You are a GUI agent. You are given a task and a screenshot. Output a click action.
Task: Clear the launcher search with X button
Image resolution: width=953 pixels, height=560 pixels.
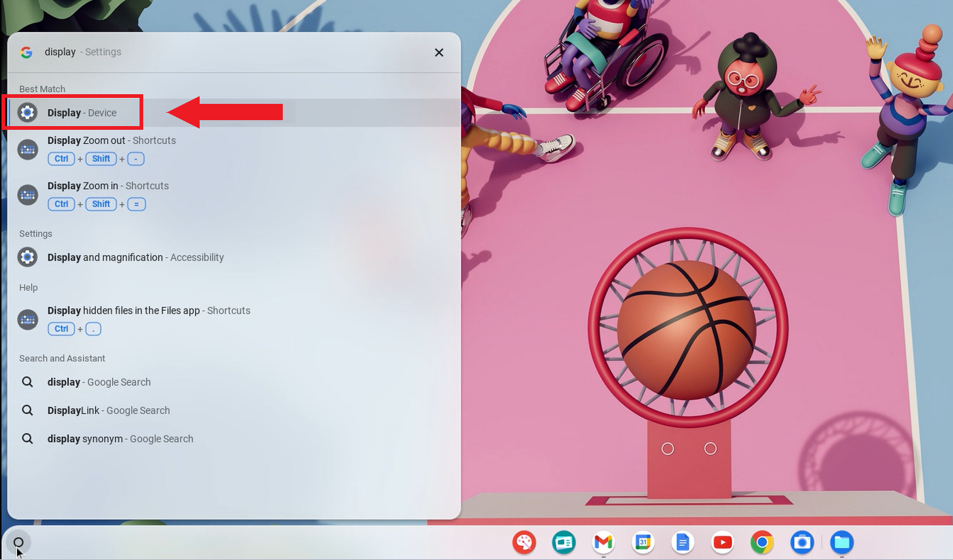(x=439, y=53)
